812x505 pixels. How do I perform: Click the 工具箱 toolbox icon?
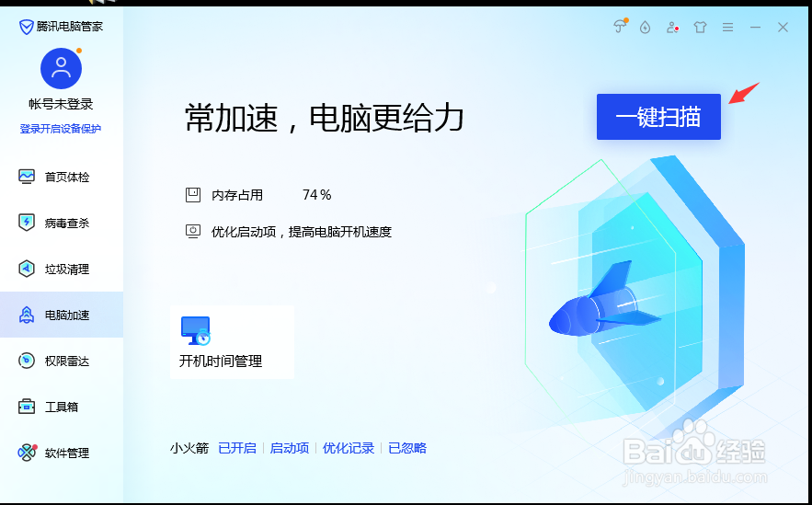(x=27, y=407)
